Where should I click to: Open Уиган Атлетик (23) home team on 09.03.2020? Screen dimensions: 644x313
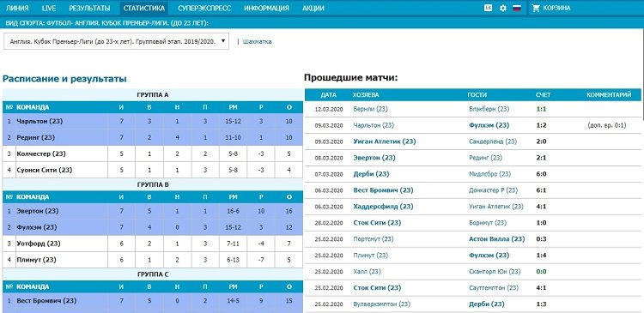point(385,141)
